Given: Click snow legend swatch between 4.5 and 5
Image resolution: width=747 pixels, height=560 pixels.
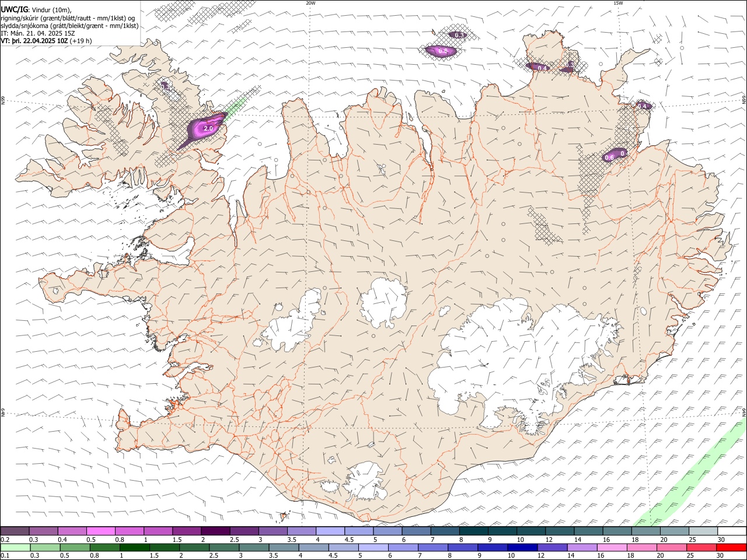Looking at the screenshot, I should pyautogui.click(x=358, y=531).
